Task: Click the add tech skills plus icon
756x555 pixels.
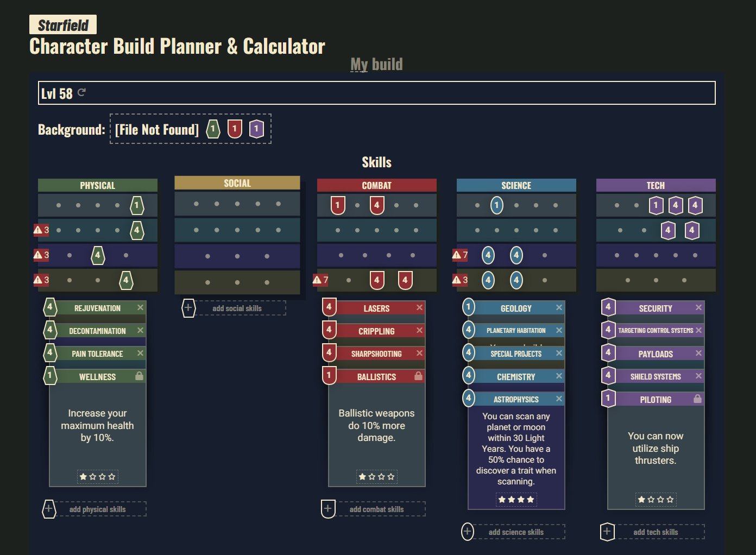Action: pos(607,532)
